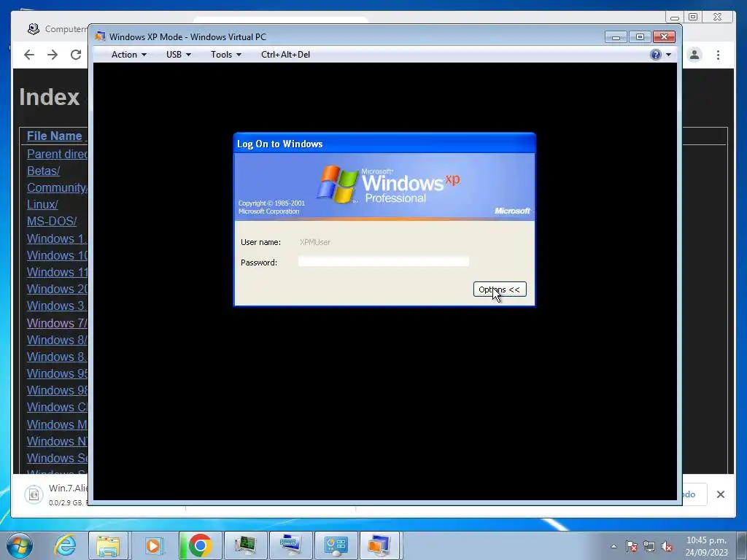Click the Windows XP Mode title bar icon

tap(100, 36)
